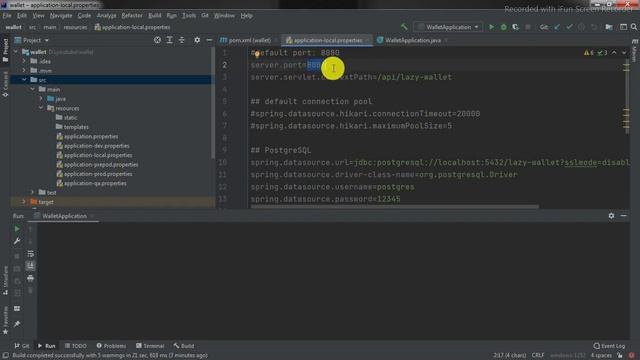The height and width of the screenshot is (360, 640).
Task: Open the Build menu
Action: [x=154, y=16]
